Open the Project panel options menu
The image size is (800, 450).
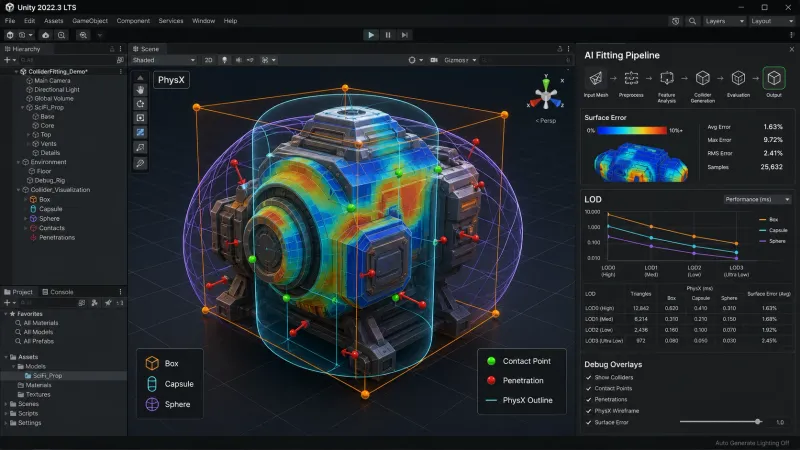click(x=120, y=292)
